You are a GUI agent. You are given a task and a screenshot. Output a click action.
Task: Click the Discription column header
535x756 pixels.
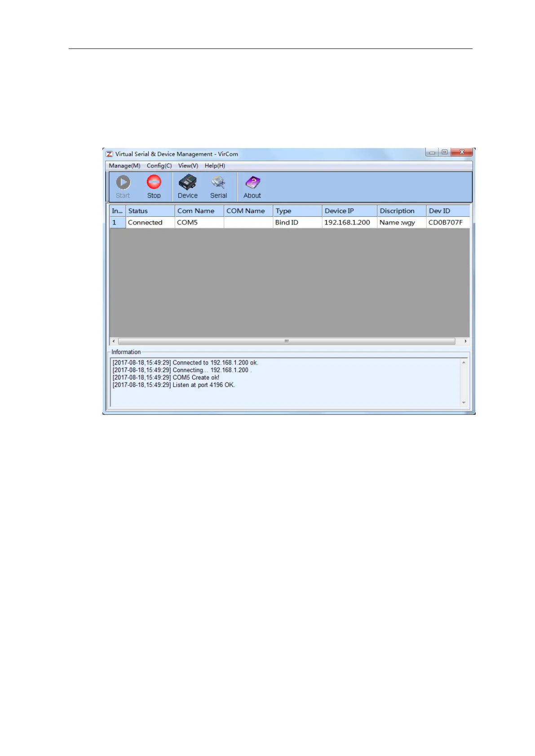point(402,211)
